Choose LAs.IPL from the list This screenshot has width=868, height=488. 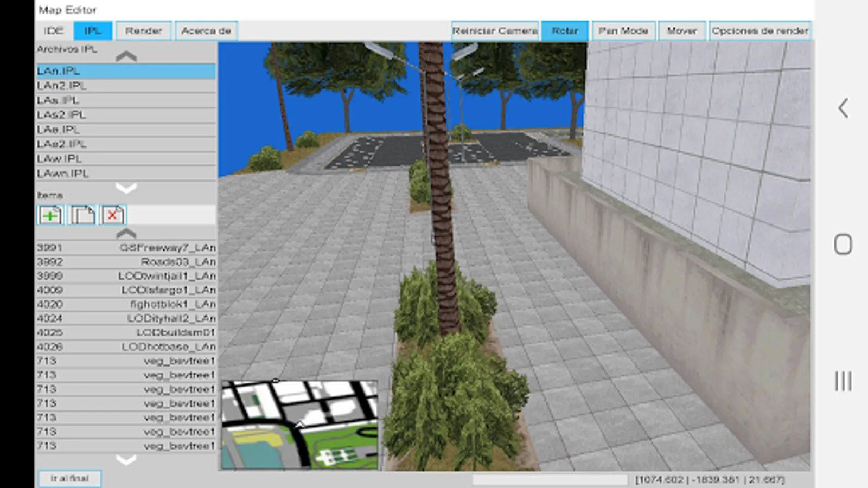tap(126, 100)
